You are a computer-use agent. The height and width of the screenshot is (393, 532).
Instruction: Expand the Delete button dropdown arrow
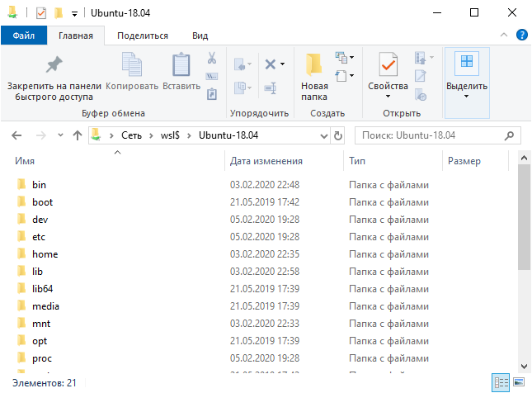[x=282, y=64]
